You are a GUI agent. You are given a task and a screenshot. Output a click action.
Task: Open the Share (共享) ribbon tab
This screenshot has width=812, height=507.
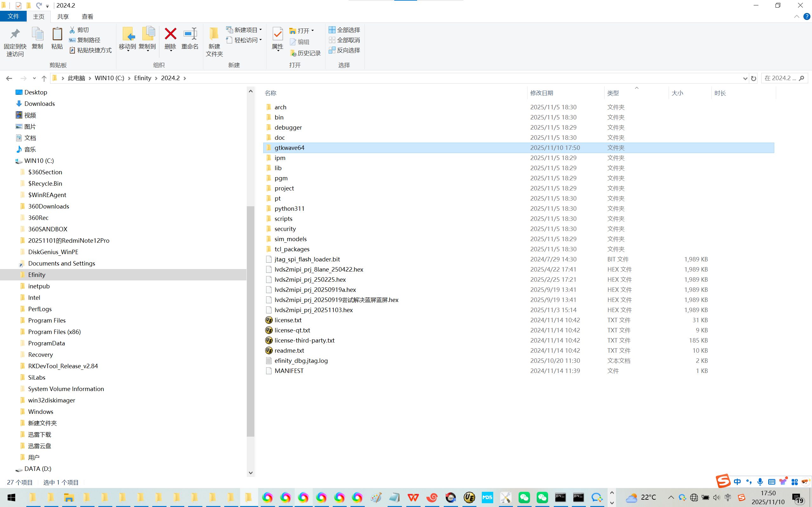[63, 16]
